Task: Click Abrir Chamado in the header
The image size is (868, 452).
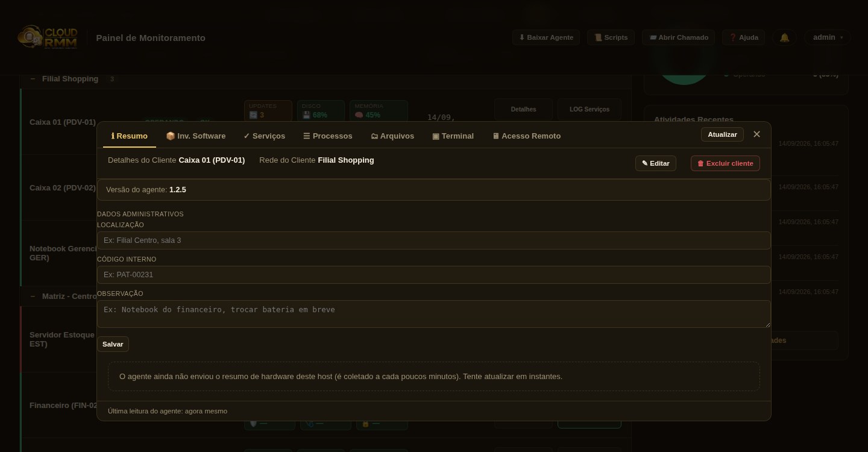Action: pos(679,37)
